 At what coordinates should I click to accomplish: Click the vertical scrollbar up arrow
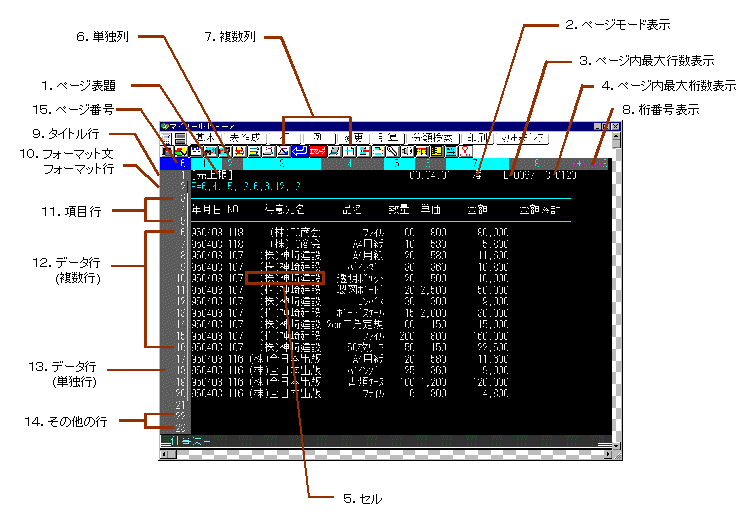[617, 136]
